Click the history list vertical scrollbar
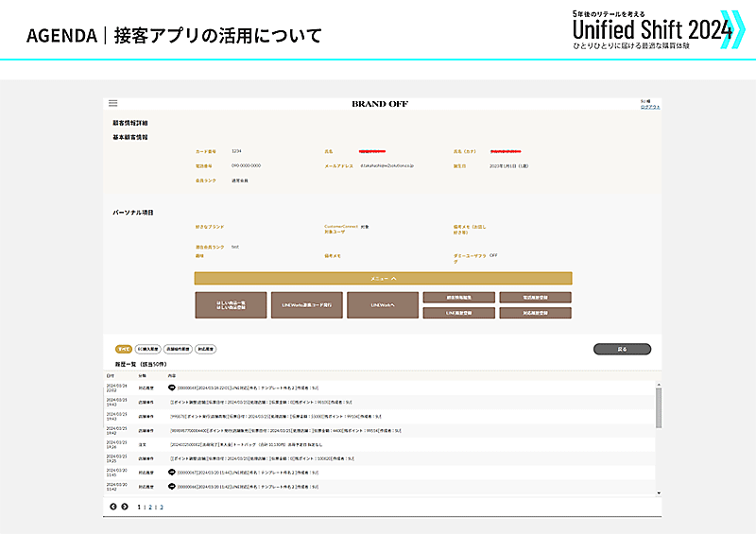Screen dimensions: 756x534 658,406
